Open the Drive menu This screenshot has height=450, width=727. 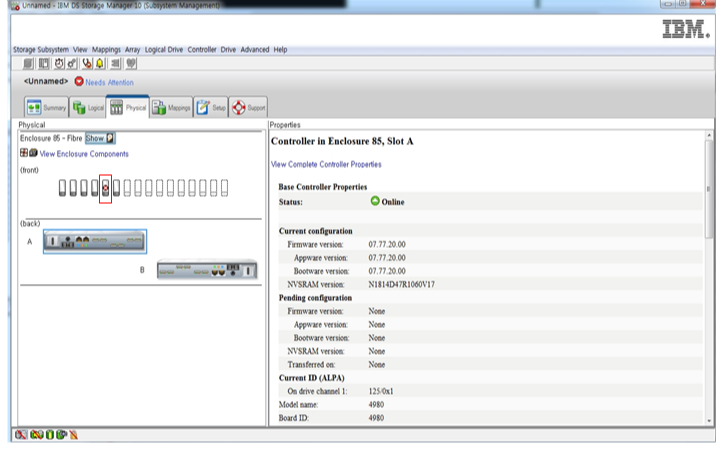pos(228,50)
